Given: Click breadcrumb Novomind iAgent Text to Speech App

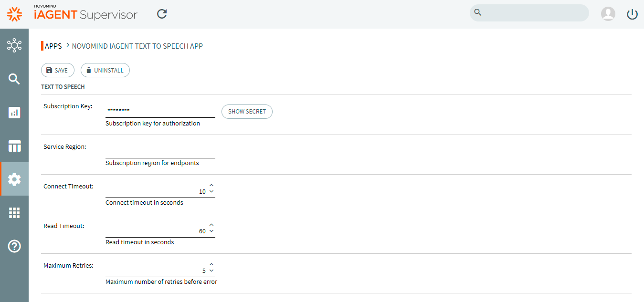Looking at the screenshot, I should tap(137, 46).
